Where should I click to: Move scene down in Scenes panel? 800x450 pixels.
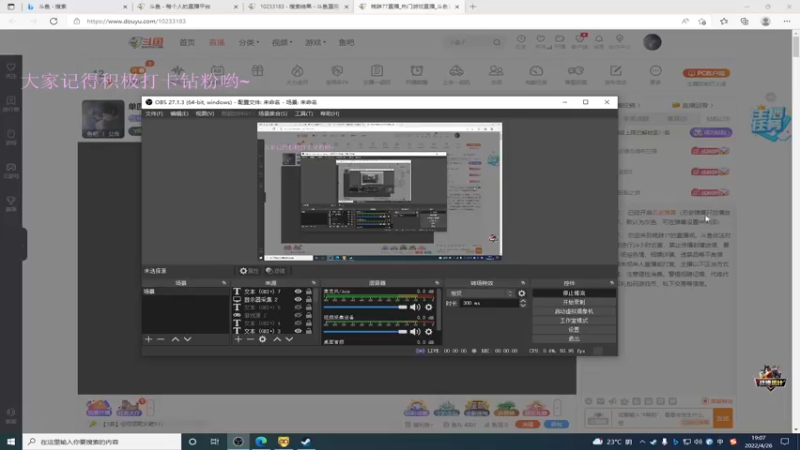pyautogui.click(x=187, y=339)
